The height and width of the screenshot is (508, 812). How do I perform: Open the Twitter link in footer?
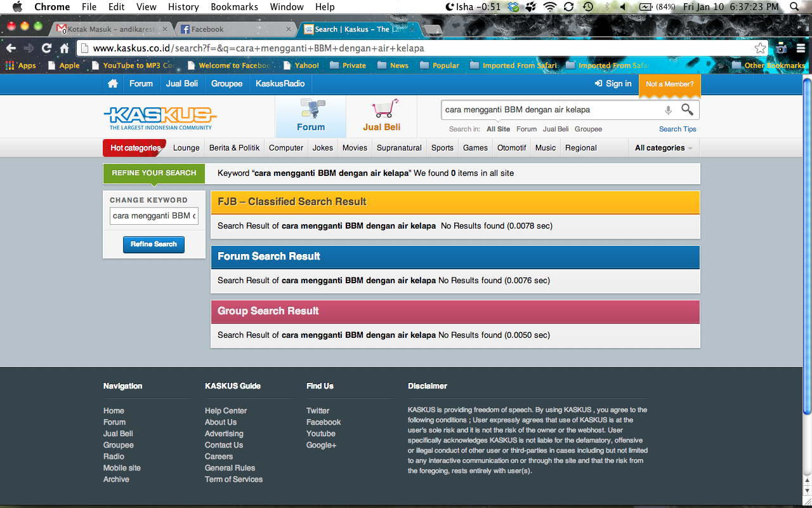[318, 411]
